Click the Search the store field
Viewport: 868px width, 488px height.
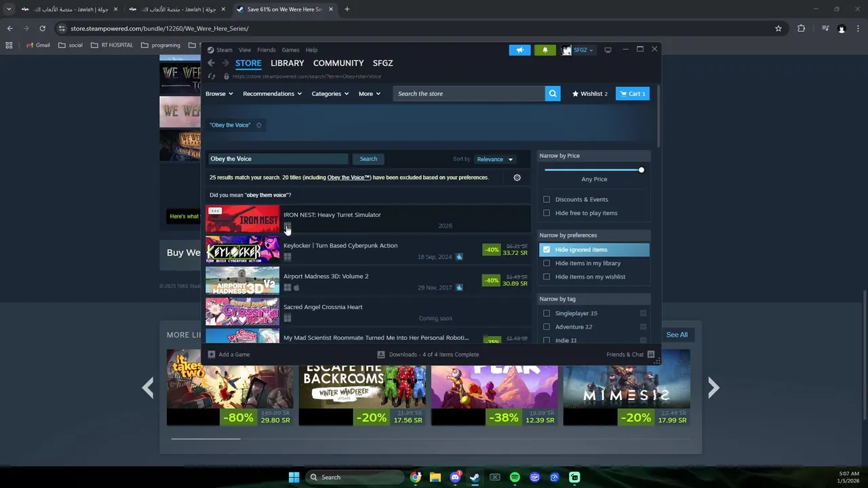tap(469, 94)
